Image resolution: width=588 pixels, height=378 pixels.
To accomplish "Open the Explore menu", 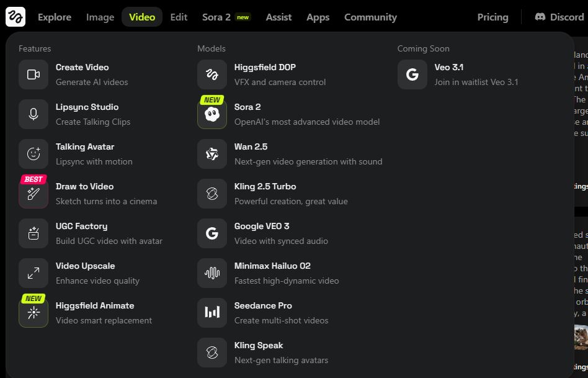I will pyautogui.click(x=55, y=17).
